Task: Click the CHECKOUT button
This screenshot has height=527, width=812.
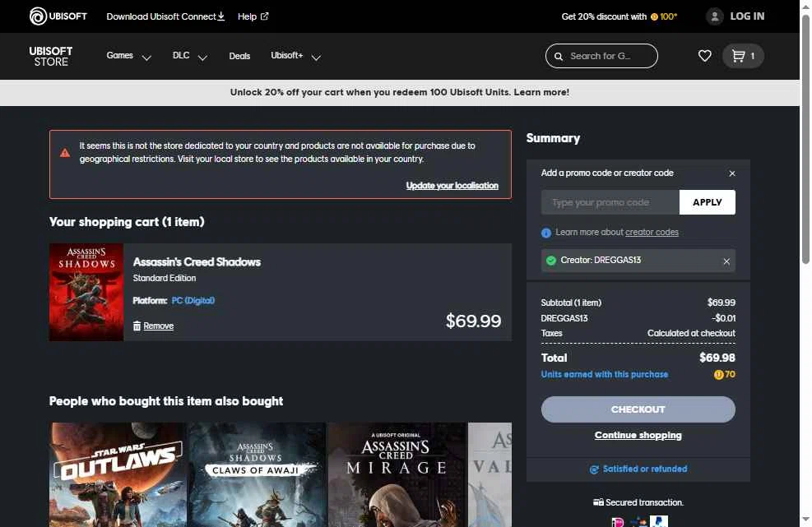Action: (x=638, y=409)
